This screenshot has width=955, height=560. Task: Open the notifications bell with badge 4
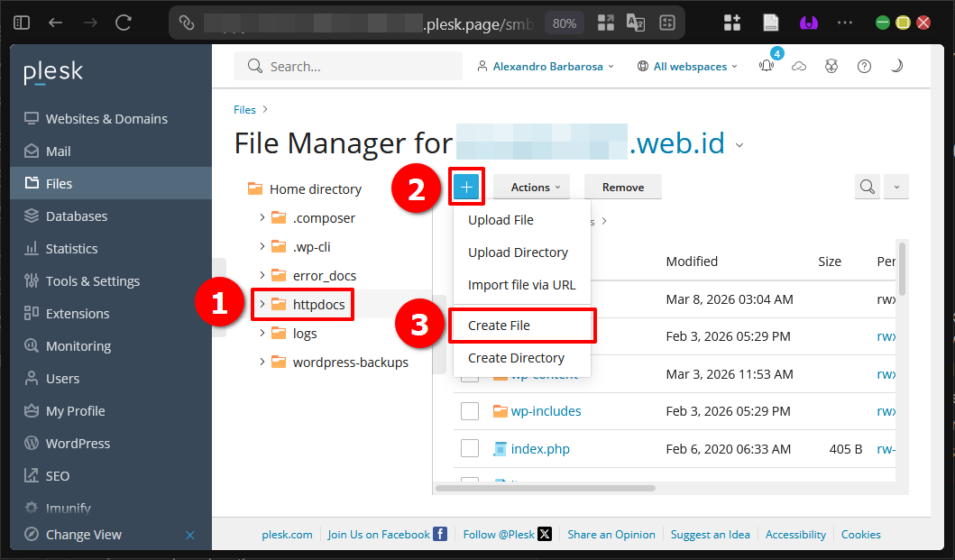tap(767, 66)
